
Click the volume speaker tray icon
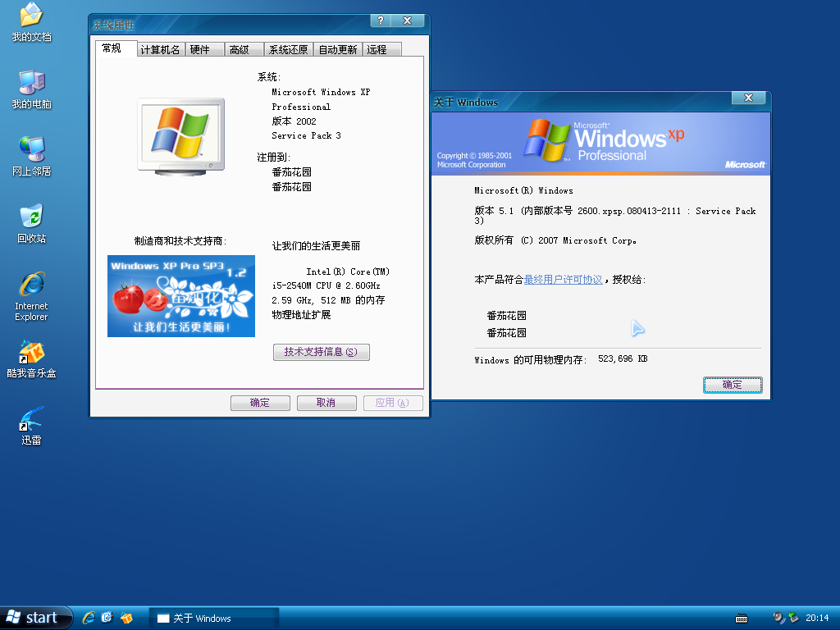(x=778, y=618)
